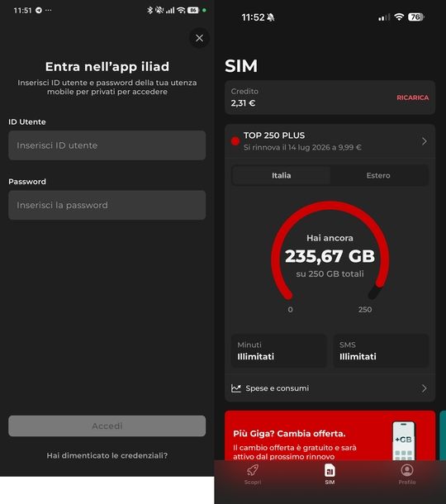Open the Scopri rocket icon tab
This screenshot has height=504, width=446.
click(253, 470)
